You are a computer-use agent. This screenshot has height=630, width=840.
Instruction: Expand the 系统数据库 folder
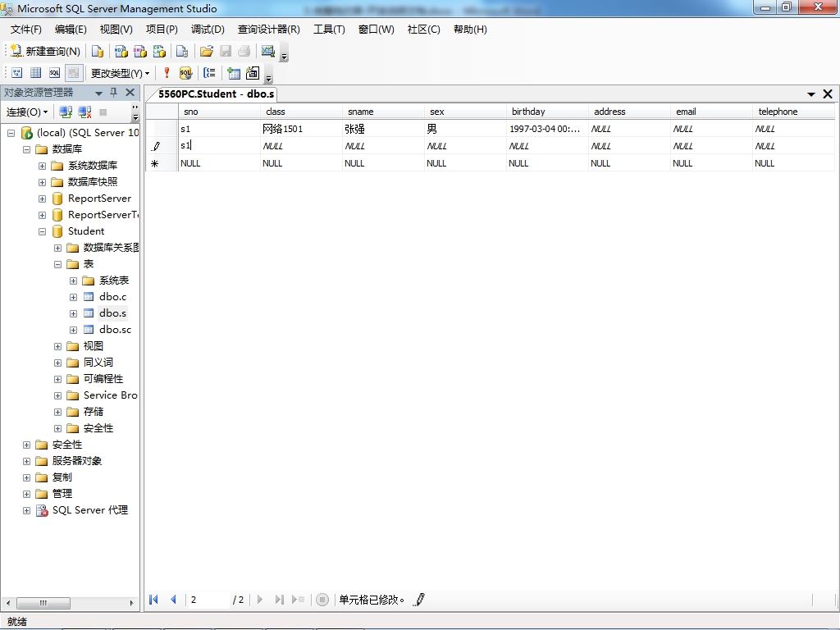[x=42, y=166]
